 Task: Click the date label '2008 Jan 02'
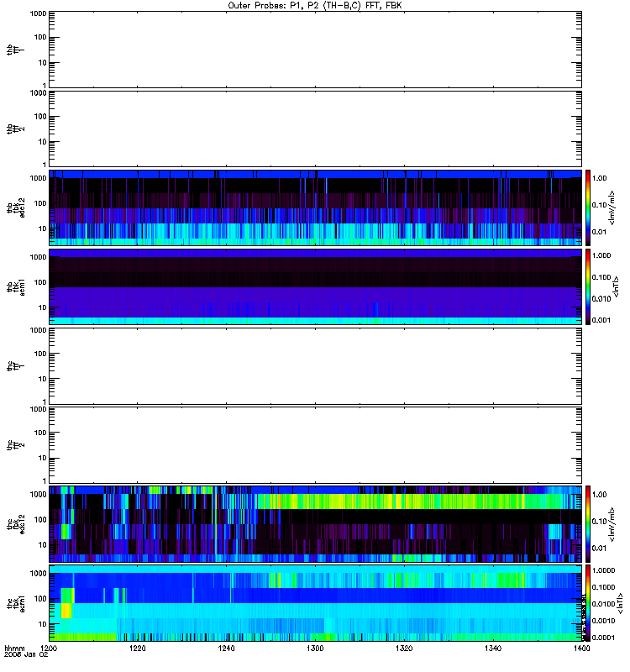[x=26, y=654]
